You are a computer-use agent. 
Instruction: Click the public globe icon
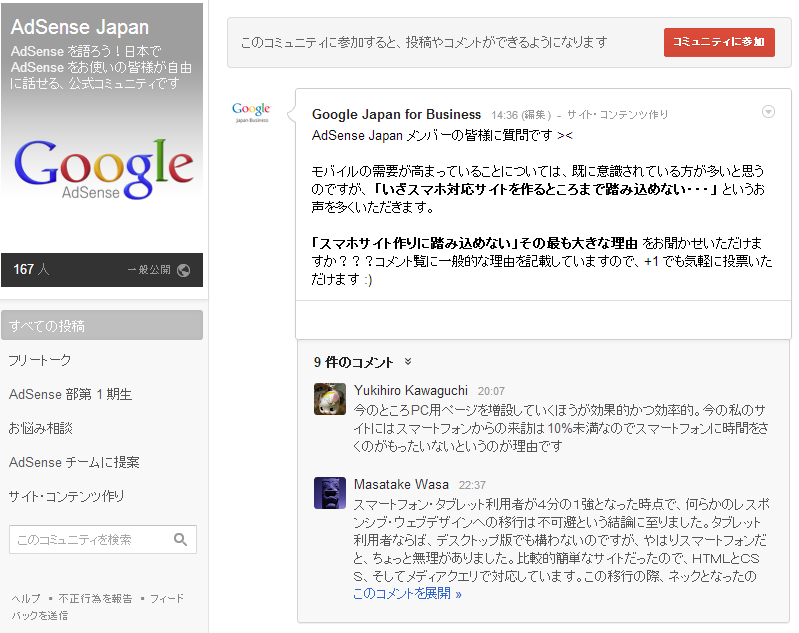tap(183, 270)
